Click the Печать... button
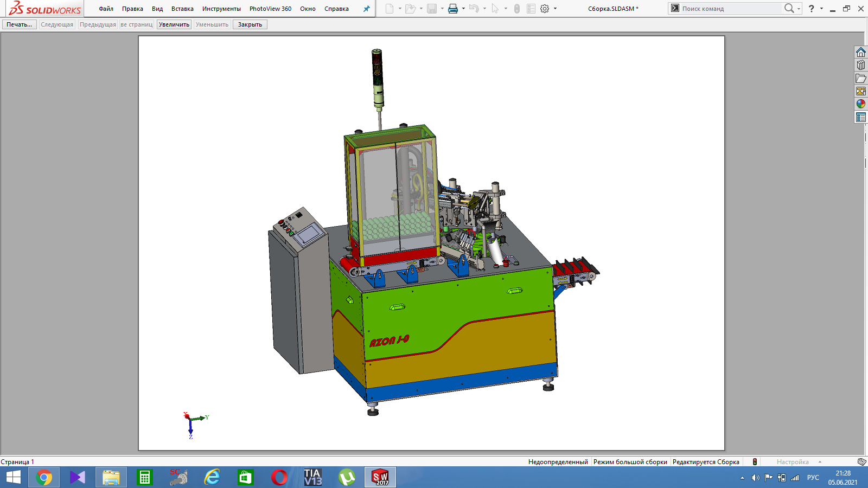Screen dimensions: 868x488 pyautogui.click(x=20, y=24)
